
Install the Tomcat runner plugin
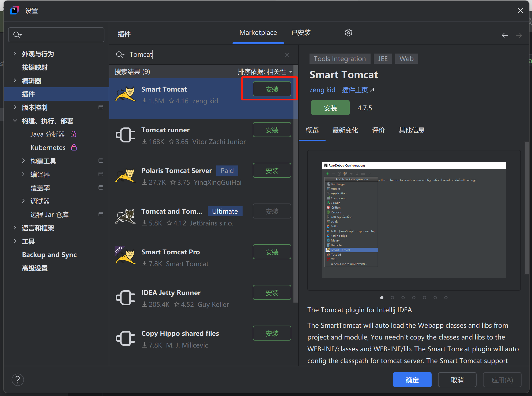272,130
